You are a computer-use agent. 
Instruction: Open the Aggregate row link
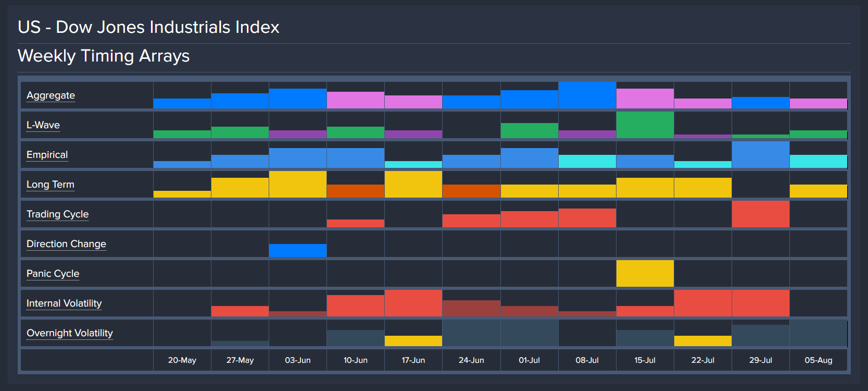pos(51,95)
